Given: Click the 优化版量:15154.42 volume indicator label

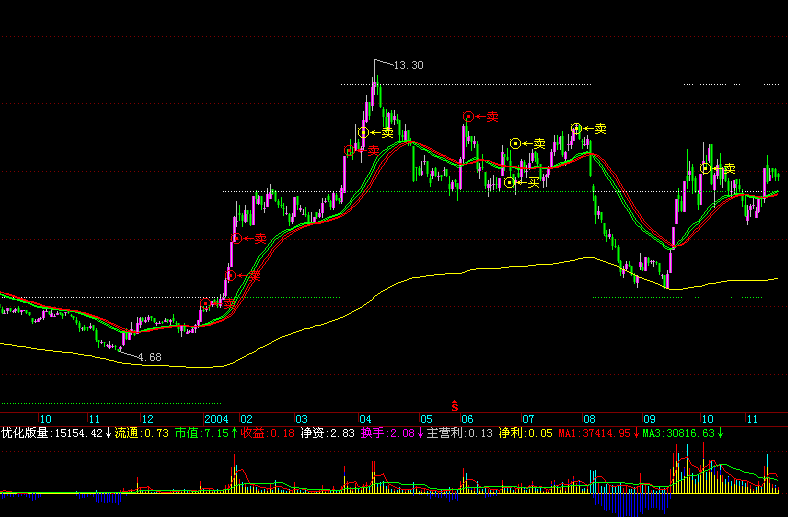Looking at the screenshot, I should 56,433.
